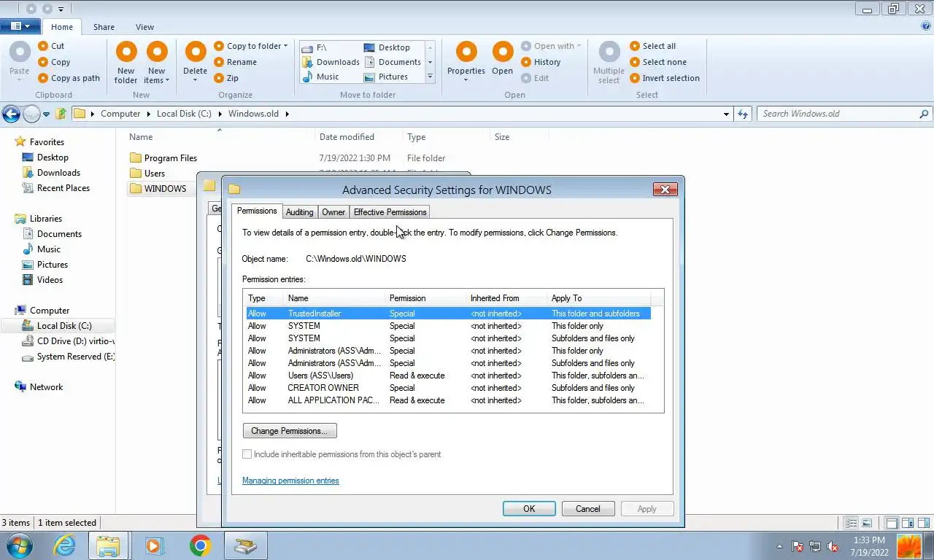Switch to the Share ribbon tab

tap(104, 27)
